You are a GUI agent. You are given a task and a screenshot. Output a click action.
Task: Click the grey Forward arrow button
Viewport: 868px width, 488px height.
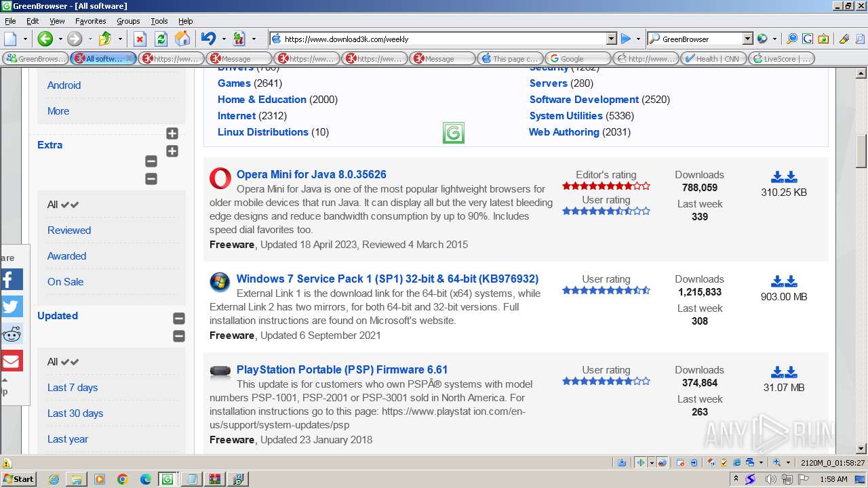(75, 39)
